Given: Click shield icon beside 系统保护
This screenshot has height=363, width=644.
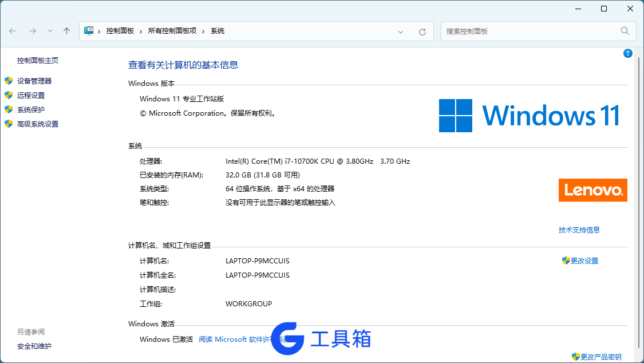Looking at the screenshot, I should [9, 109].
